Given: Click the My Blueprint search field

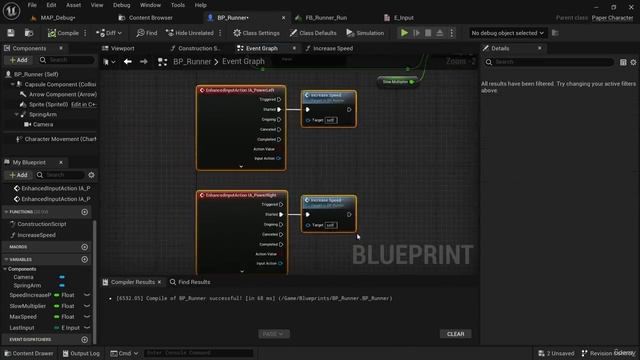Looking at the screenshot, I should tap(60, 175).
